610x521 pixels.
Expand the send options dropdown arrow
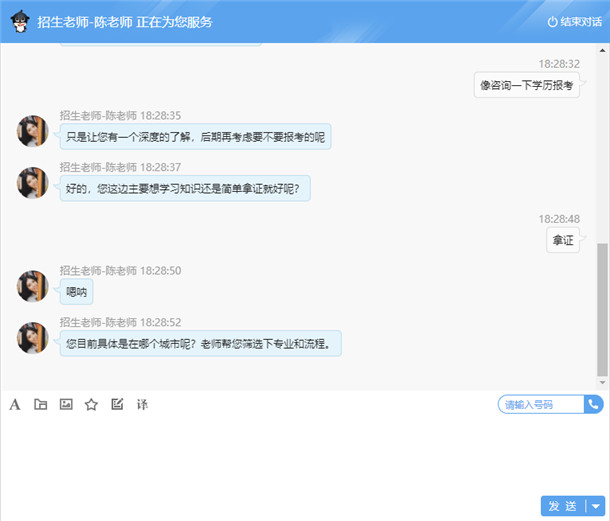point(595,506)
